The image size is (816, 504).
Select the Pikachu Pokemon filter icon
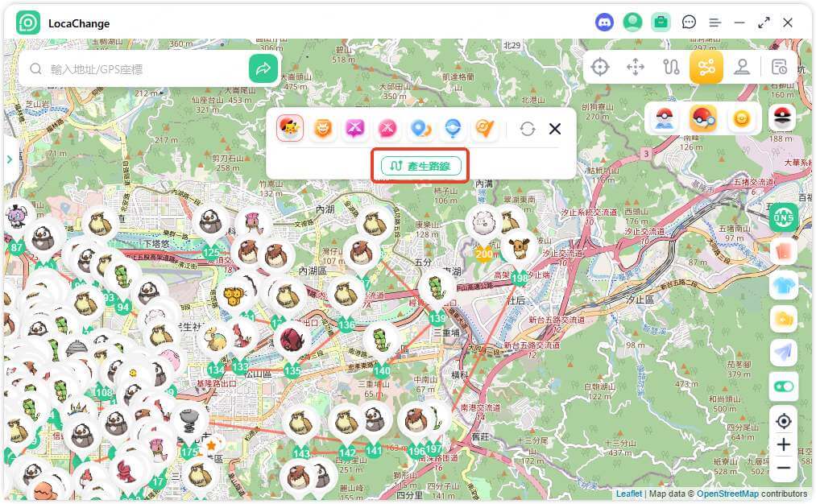pyautogui.click(x=290, y=128)
